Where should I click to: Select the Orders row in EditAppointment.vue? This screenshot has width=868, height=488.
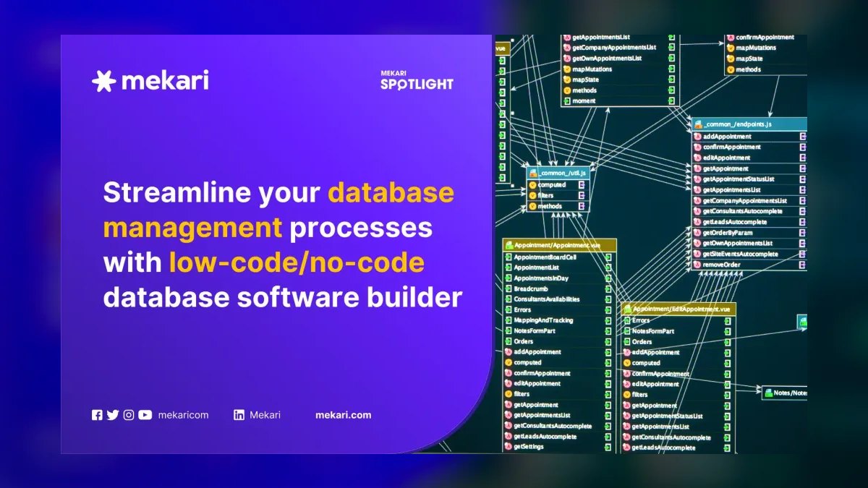[677, 341]
